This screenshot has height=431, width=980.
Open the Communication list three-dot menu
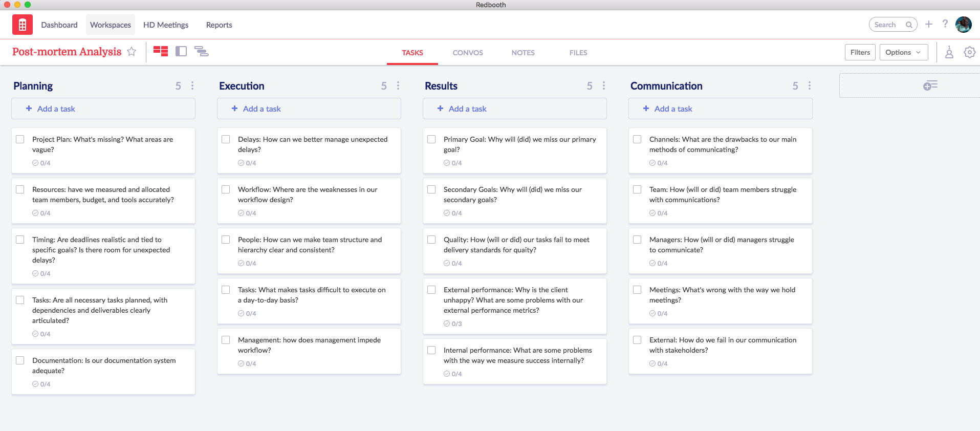click(x=809, y=86)
